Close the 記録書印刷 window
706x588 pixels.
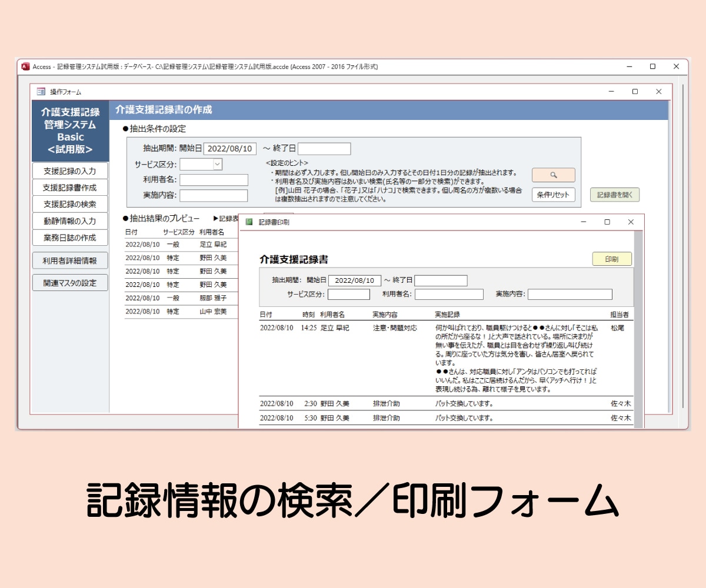coord(631,222)
